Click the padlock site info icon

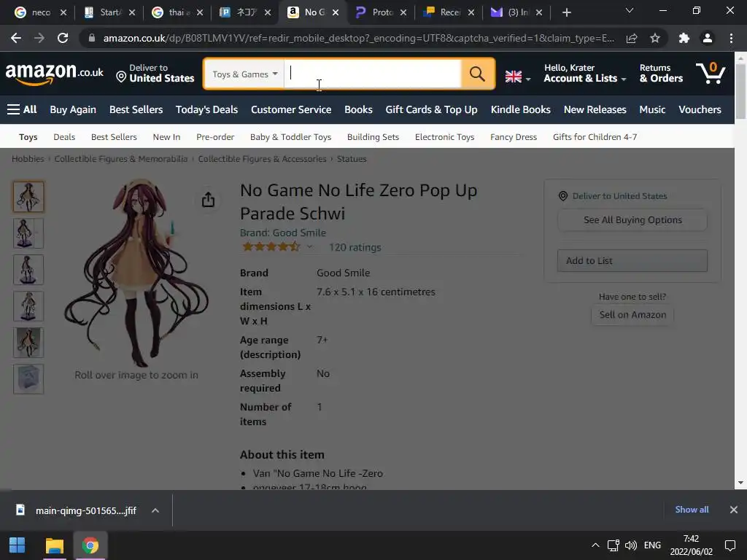click(x=91, y=38)
